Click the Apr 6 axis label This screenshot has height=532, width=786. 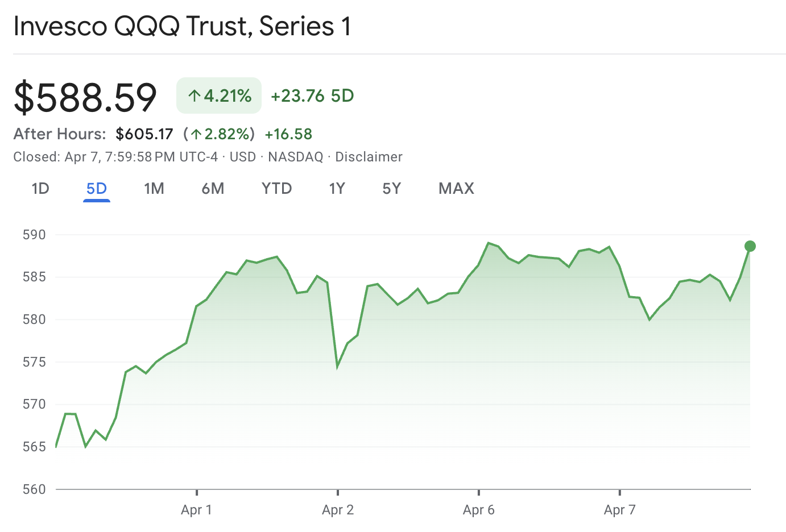coord(479,510)
